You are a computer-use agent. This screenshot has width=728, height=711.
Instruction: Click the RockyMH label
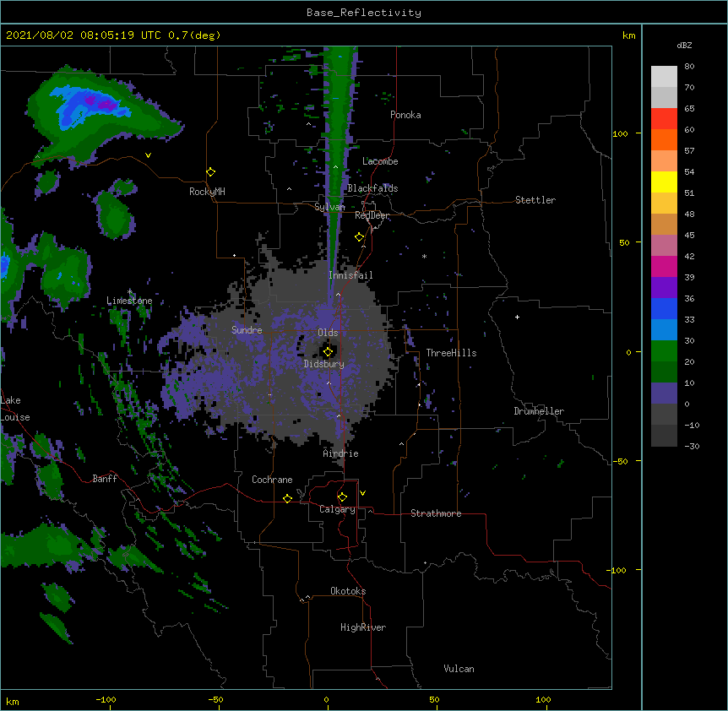coord(207,192)
